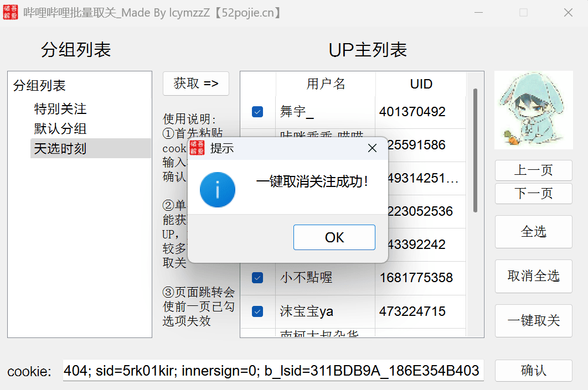The image size is (588, 390).
Task: Click the blue info icon in dialog
Action: coord(218,190)
